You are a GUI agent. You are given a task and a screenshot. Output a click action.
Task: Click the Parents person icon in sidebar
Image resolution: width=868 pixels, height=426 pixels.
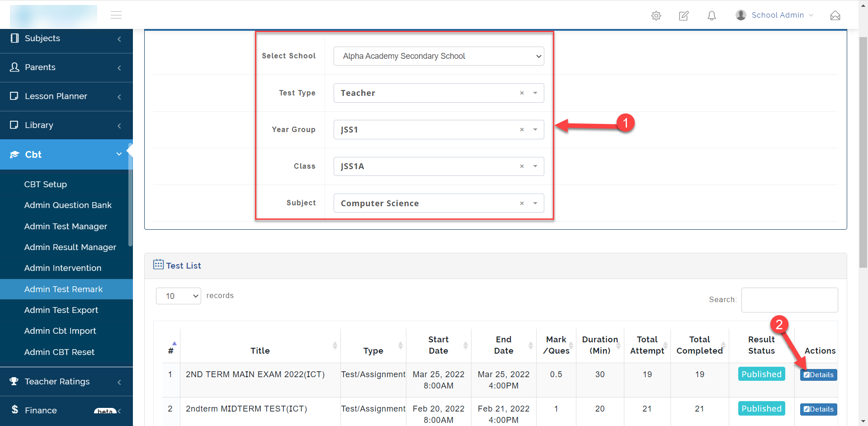[14, 67]
